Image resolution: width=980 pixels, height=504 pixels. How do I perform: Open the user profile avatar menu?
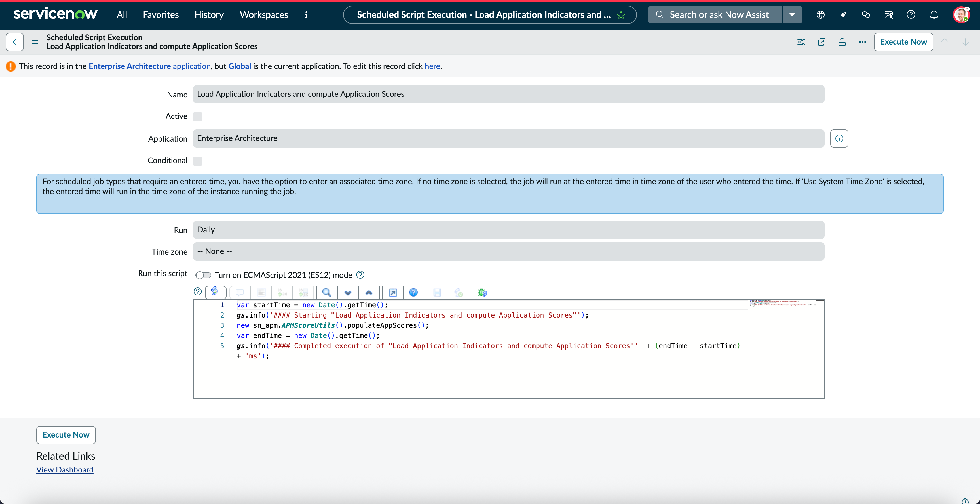961,15
